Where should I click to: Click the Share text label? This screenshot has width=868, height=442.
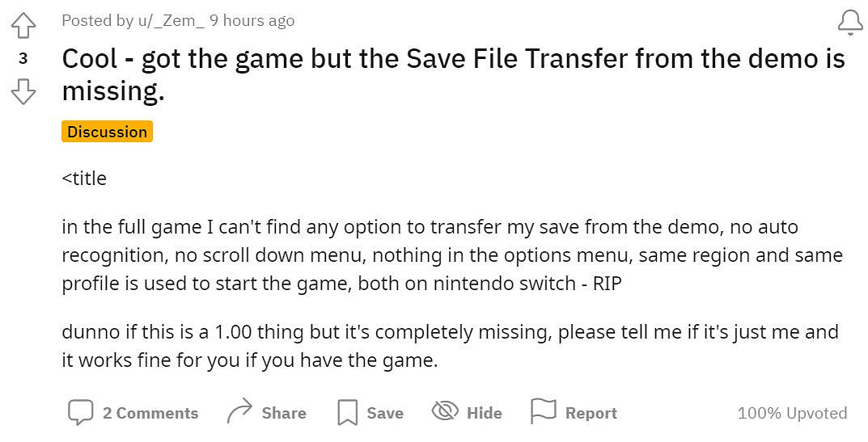tap(284, 413)
